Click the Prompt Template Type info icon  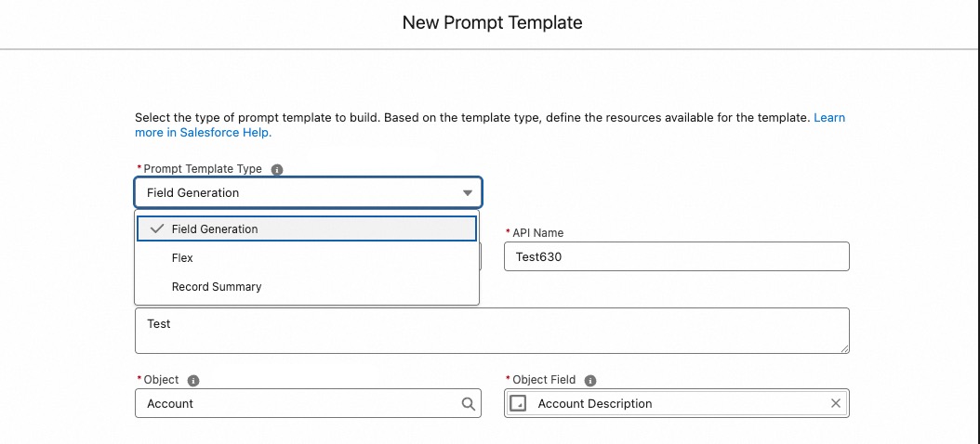tap(277, 170)
